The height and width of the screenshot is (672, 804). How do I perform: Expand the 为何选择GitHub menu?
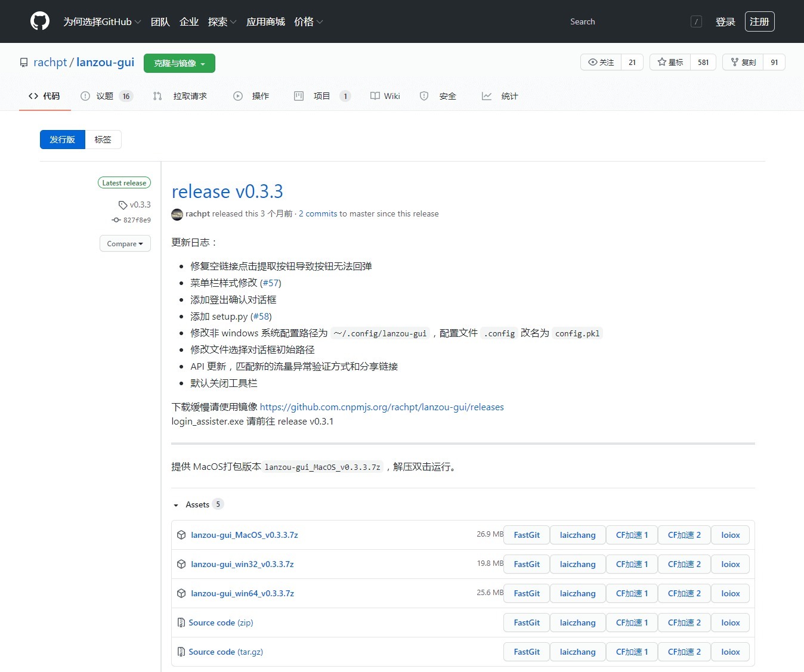pyautogui.click(x=102, y=21)
